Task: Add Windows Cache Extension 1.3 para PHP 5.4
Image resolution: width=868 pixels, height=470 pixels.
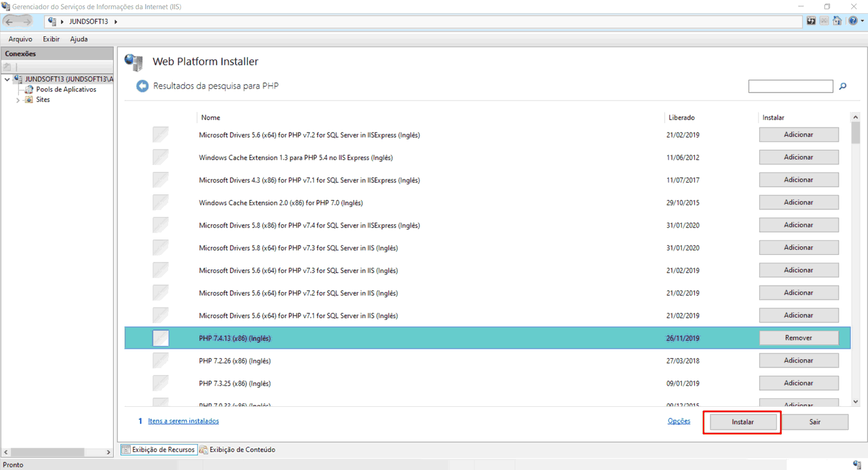Action: 799,157
